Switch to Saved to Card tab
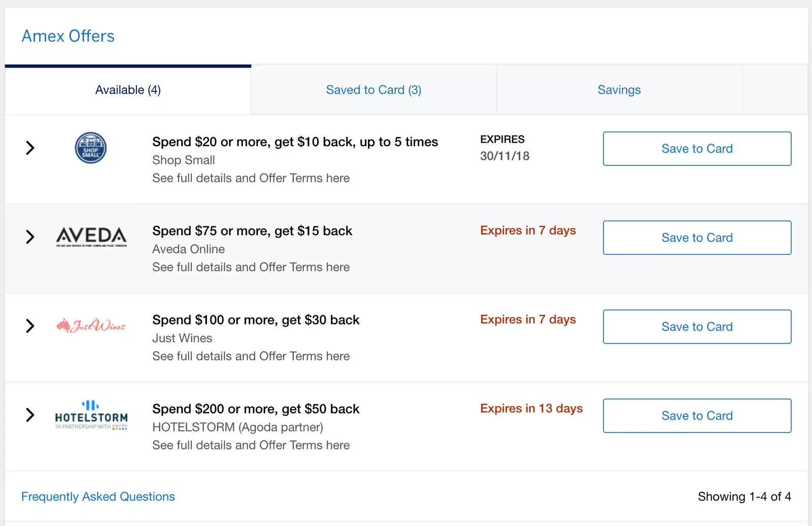 click(374, 90)
